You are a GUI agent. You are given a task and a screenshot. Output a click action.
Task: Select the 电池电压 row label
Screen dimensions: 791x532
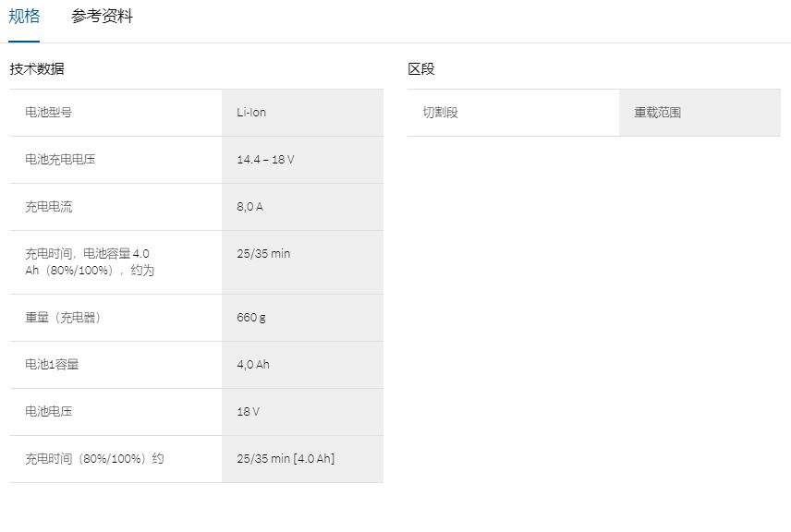point(48,412)
